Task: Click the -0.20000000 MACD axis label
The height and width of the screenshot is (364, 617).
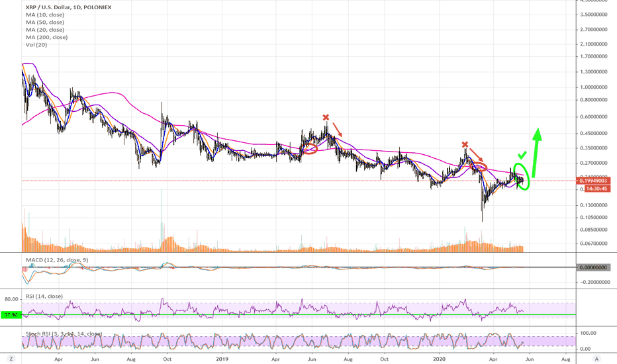Action: click(594, 282)
